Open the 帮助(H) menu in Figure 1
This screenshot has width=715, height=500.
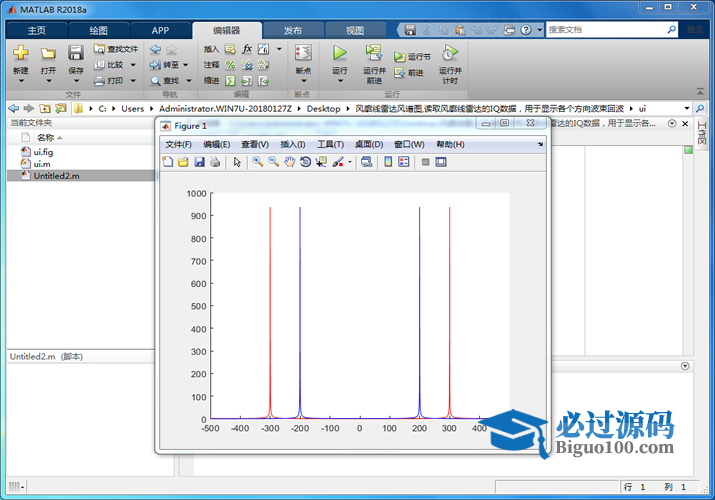[450, 144]
